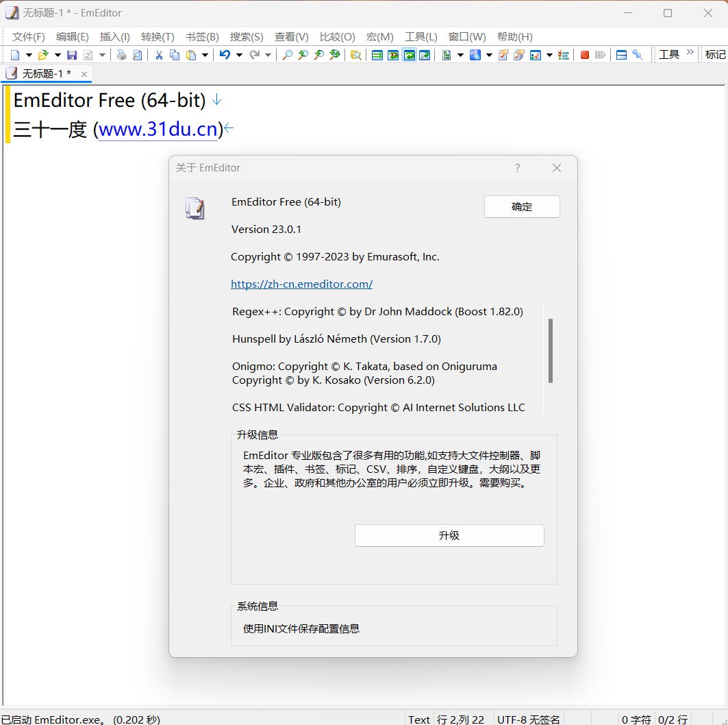Toggle macro recording with the red button
The image size is (728, 725).
(x=585, y=56)
